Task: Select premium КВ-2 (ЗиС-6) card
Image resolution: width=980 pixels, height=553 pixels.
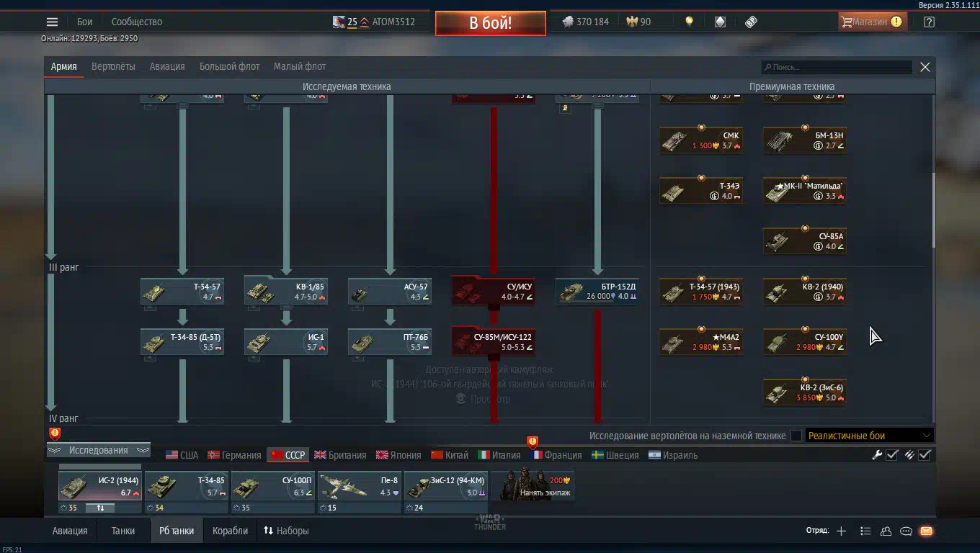Action: (805, 392)
